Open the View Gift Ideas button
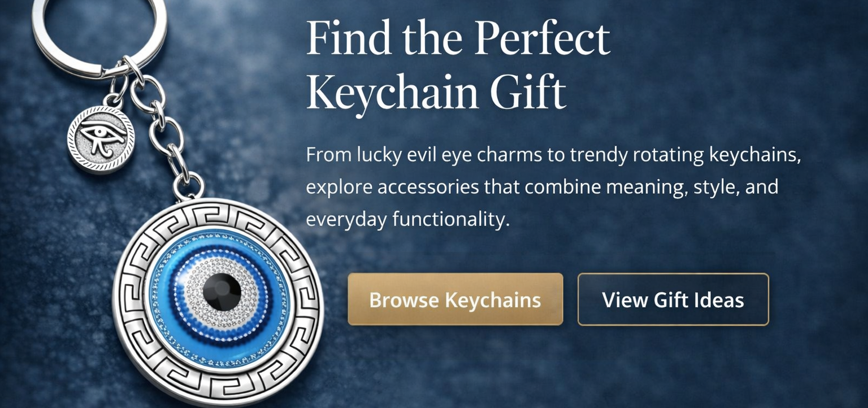This screenshot has height=408, width=868. (673, 300)
